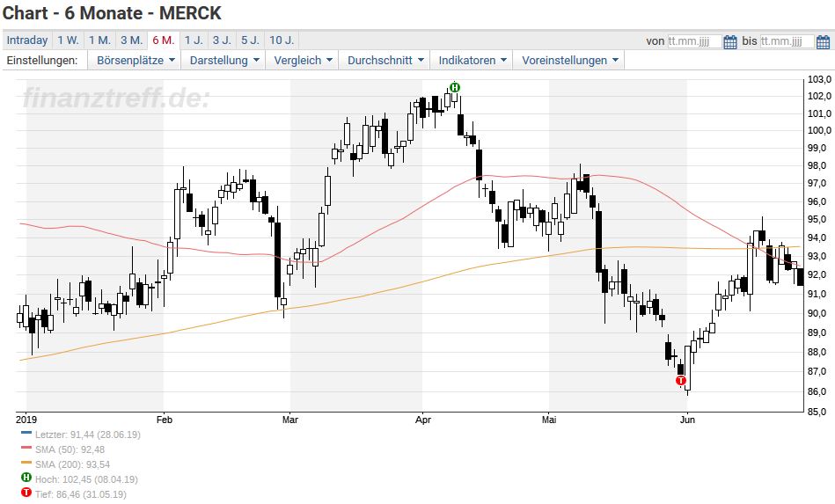This screenshot has height=504, width=835.
Task: Click the red SMA (50) legend swatch
Action: pyautogui.click(x=26, y=448)
